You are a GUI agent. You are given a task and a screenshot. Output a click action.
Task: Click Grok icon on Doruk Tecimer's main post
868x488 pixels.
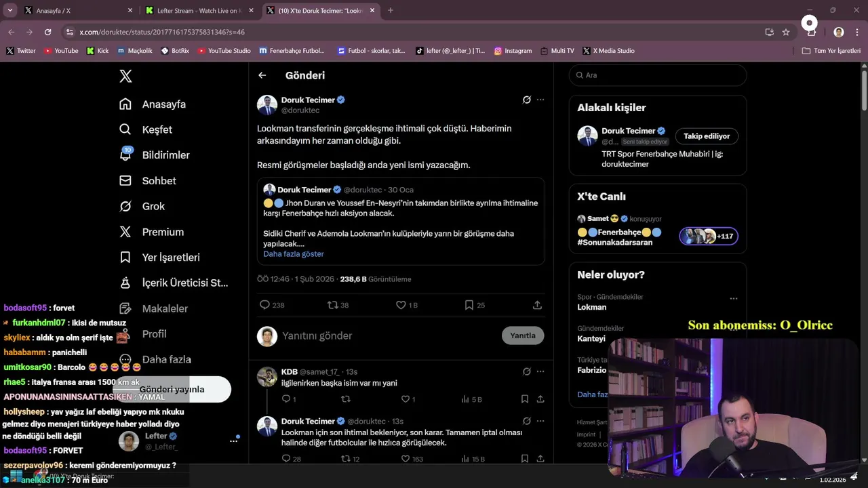pos(526,100)
